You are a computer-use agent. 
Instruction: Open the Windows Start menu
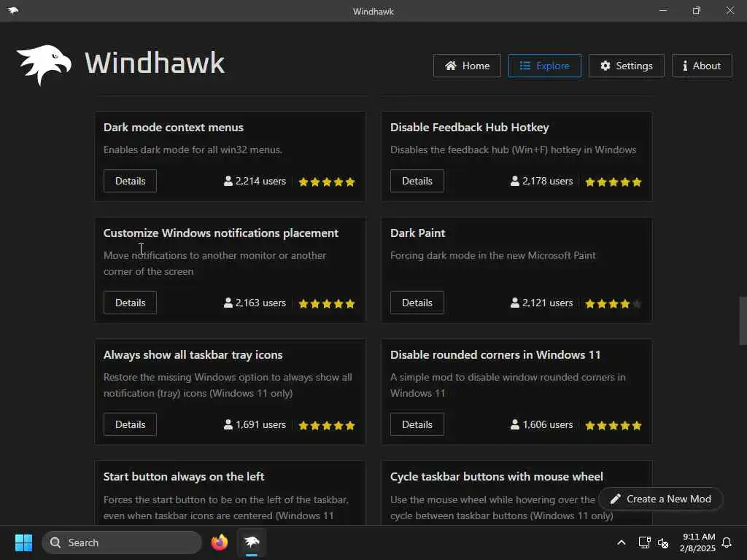click(x=23, y=542)
